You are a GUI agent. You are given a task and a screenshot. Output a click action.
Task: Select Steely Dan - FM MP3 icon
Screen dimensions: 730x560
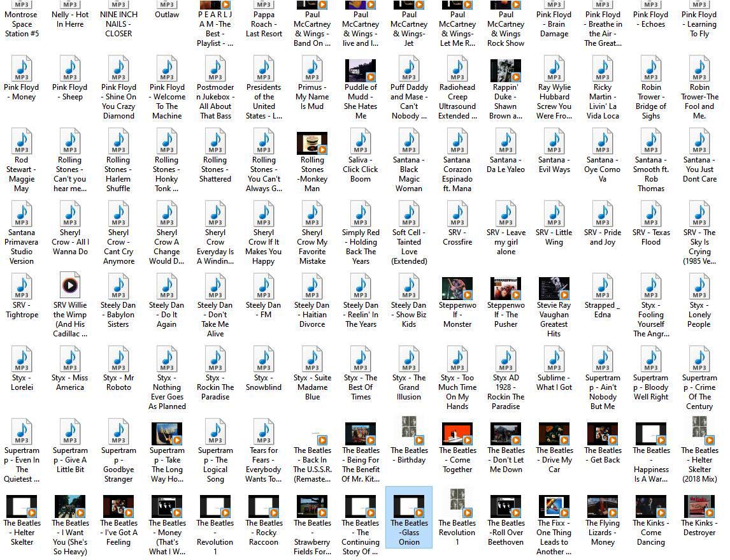coord(264,287)
